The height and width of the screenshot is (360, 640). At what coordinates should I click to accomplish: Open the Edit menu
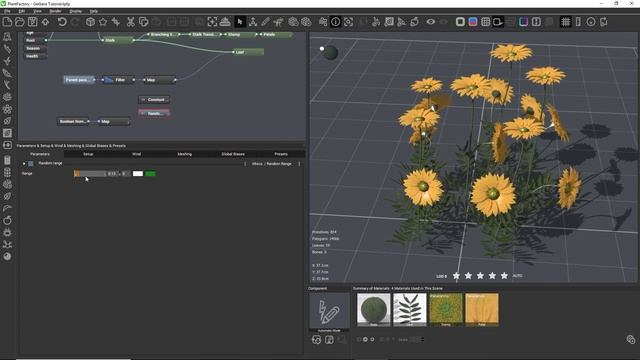pyautogui.click(x=22, y=11)
